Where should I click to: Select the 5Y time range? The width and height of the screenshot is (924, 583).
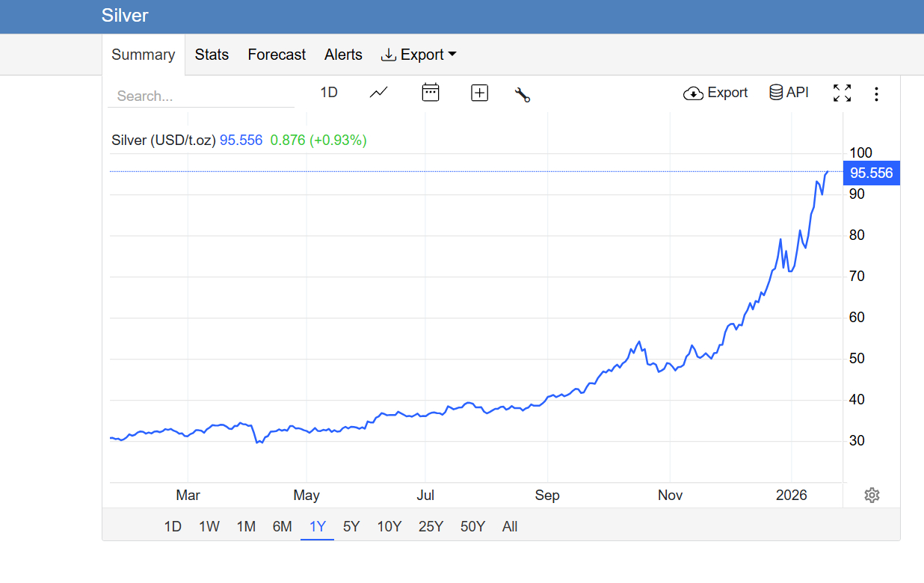pyautogui.click(x=351, y=526)
